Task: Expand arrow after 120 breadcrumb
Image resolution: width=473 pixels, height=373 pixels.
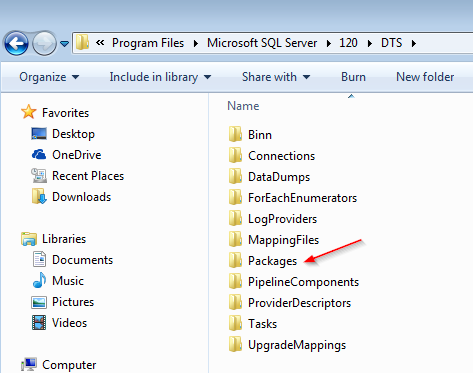Action: click(x=370, y=43)
